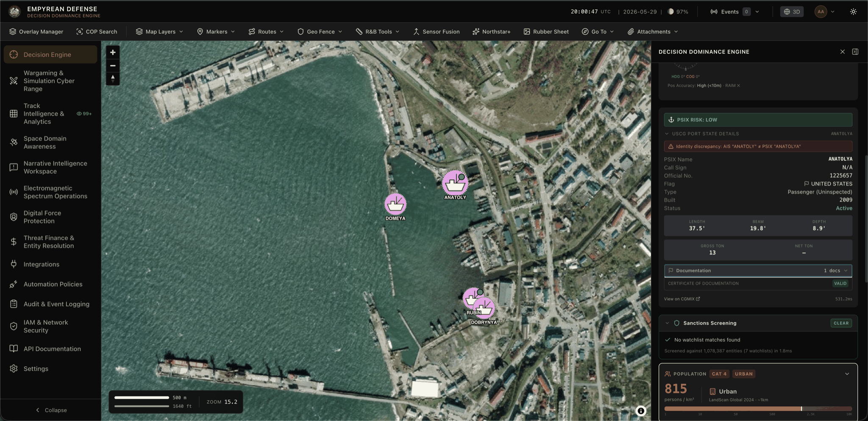The height and width of the screenshot is (421, 868).
Task: Close the Decision Dominance Engine panel
Action: (x=842, y=52)
